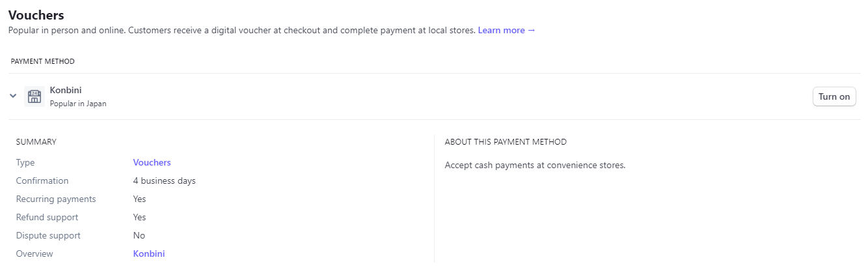Select the No value for Dispute support
Viewport: 868px width, 275px height.
(x=139, y=235)
